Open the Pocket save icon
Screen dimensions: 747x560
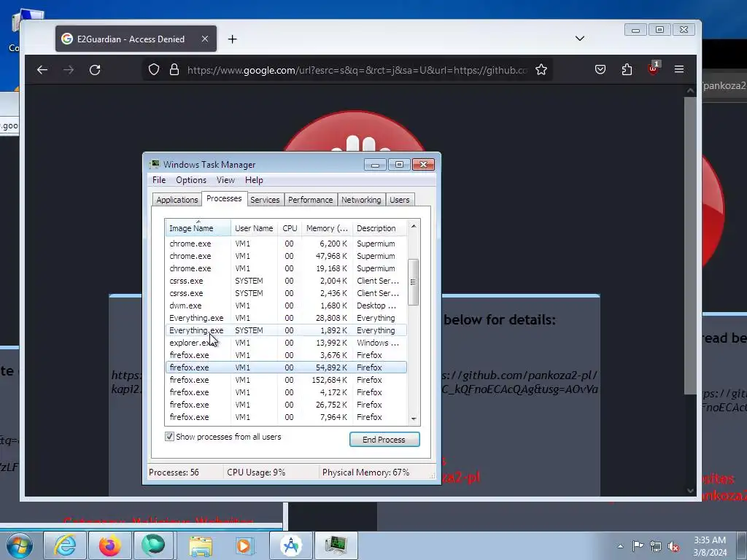coord(600,69)
